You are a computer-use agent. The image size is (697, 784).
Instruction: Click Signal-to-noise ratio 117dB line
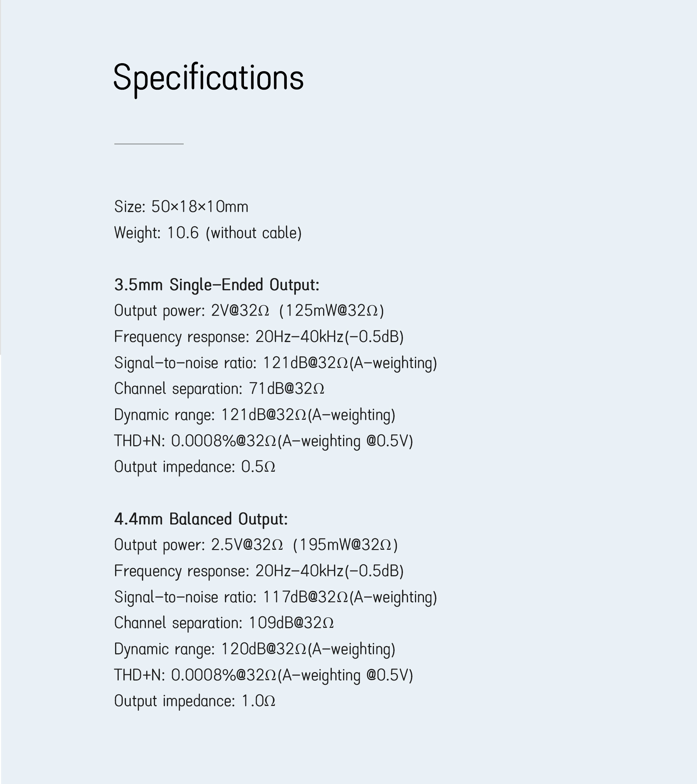(276, 597)
